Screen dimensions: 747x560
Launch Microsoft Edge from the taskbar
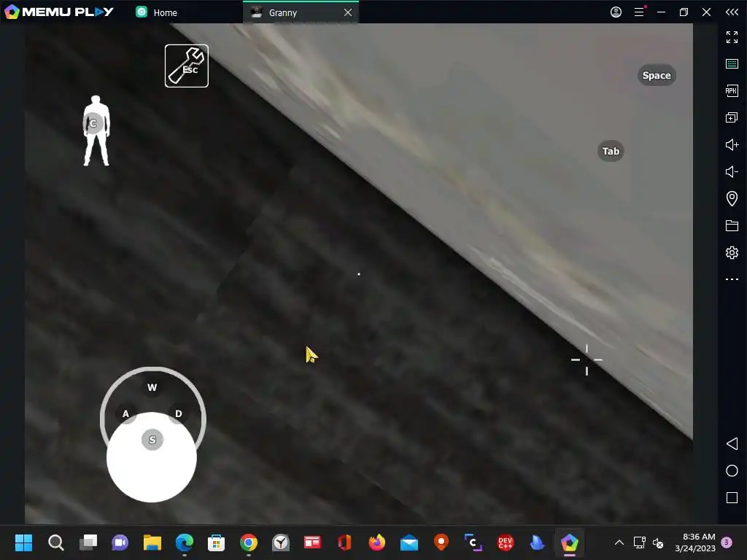coord(185,542)
